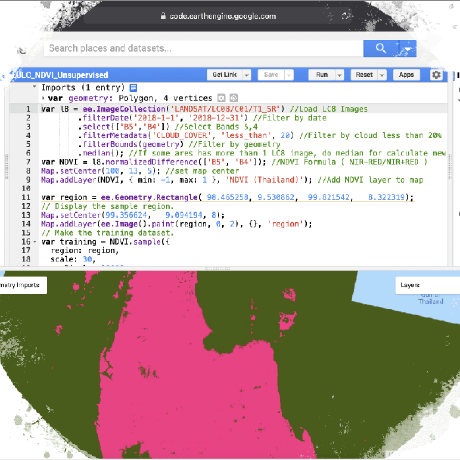Screen dimensions: 460x460
Task: Fold the code block at line 16
Action: coord(35,242)
